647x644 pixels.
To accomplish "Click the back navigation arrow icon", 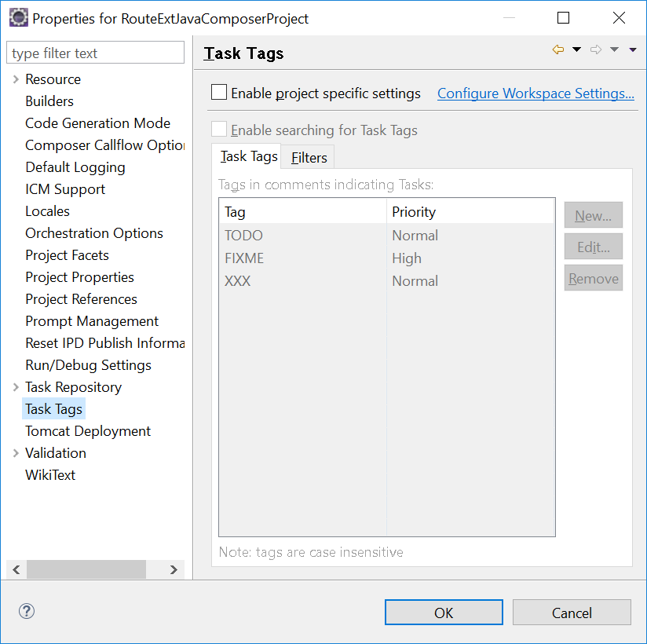I will pyautogui.click(x=557, y=50).
